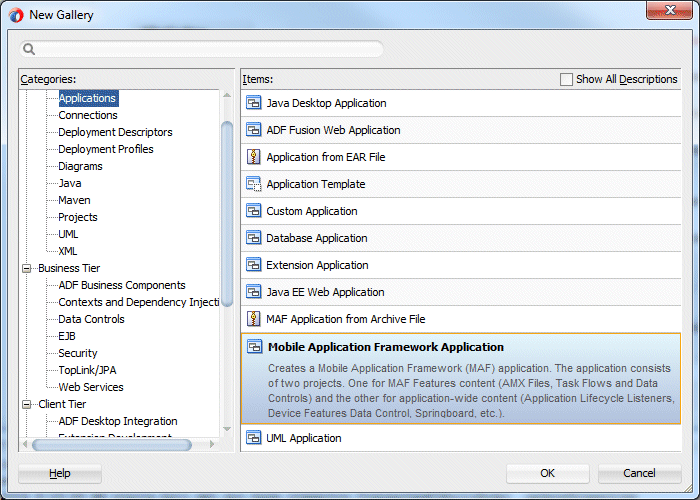Select the Projects category
The height and width of the screenshot is (500, 700).
[x=78, y=217]
